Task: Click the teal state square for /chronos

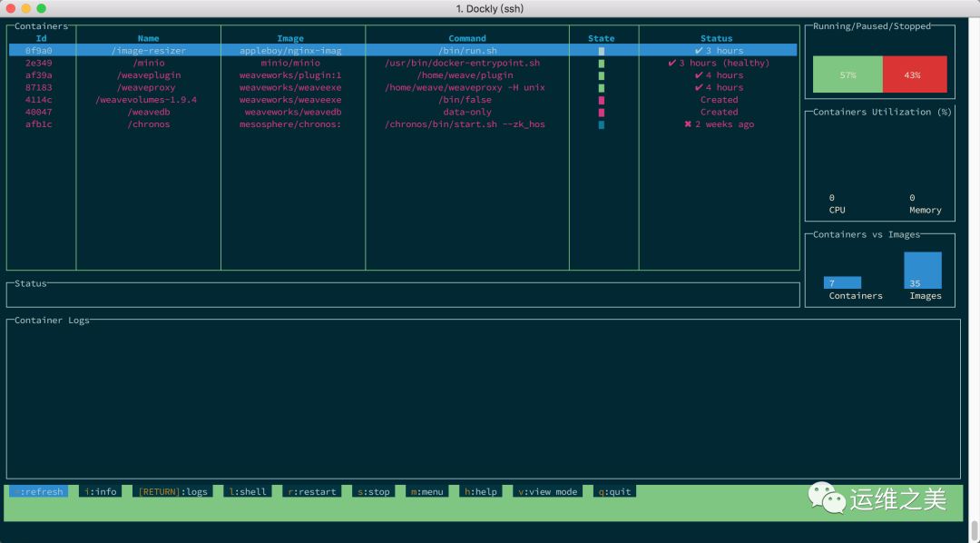Action: (602, 124)
